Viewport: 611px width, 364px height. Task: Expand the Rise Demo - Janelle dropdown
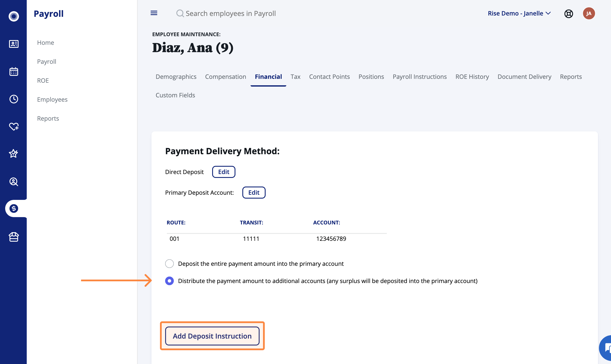click(519, 13)
